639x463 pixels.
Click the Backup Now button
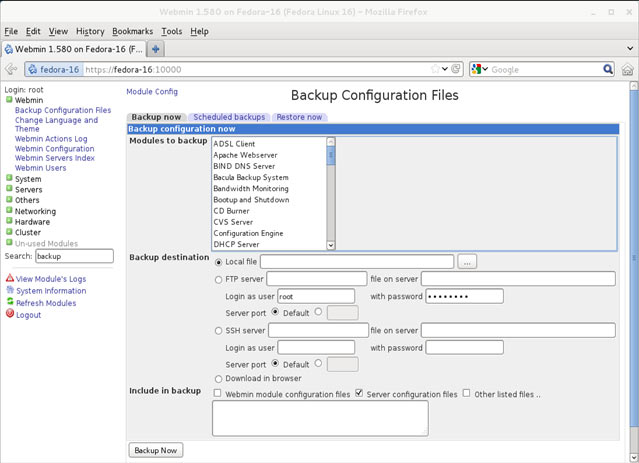pyautogui.click(x=156, y=450)
